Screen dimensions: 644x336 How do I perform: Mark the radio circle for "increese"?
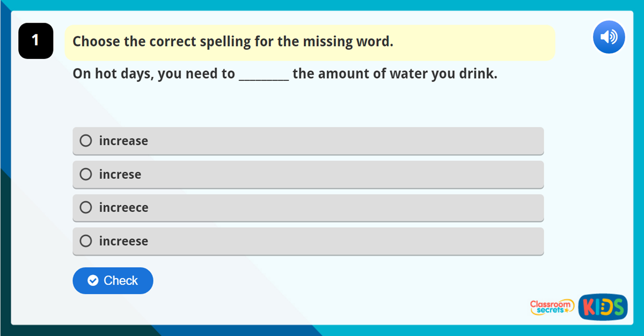[x=86, y=241]
